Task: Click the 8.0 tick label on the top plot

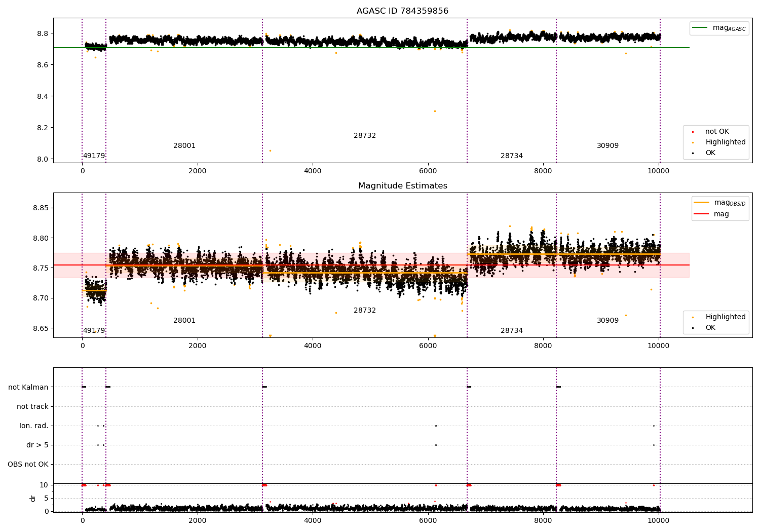Action: pos(43,159)
